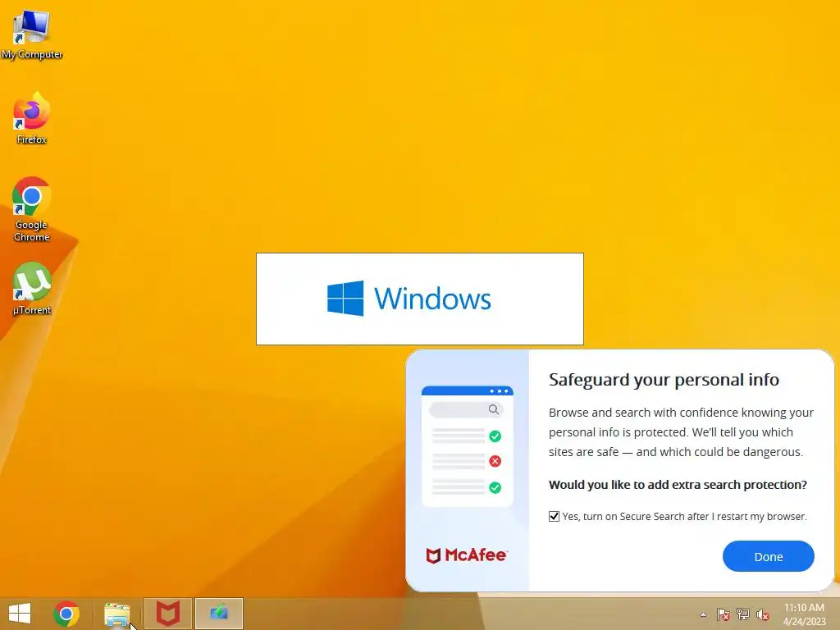This screenshot has width=840, height=630.
Task: Click the Windows splash banner
Action: (x=420, y=299)
